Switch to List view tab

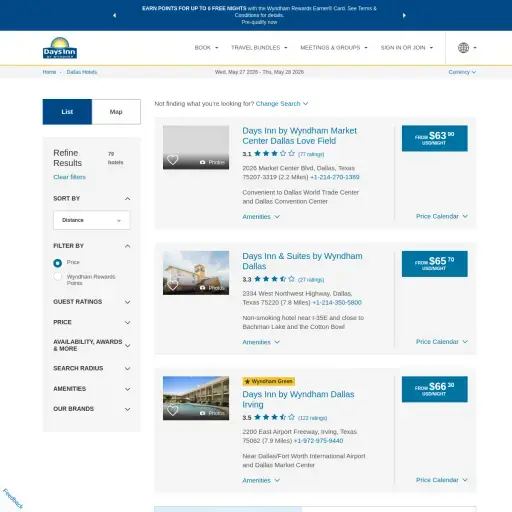(67, 112)
